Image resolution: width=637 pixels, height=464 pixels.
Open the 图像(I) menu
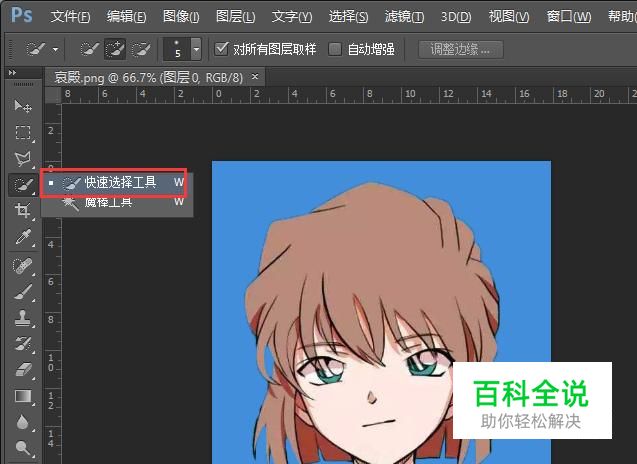(x=181, y=17)
